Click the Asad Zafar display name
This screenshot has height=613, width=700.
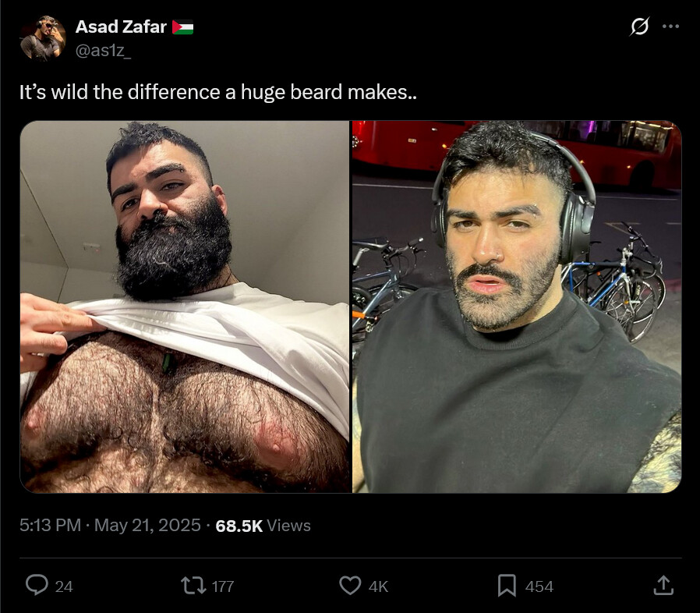click(121, 27)
